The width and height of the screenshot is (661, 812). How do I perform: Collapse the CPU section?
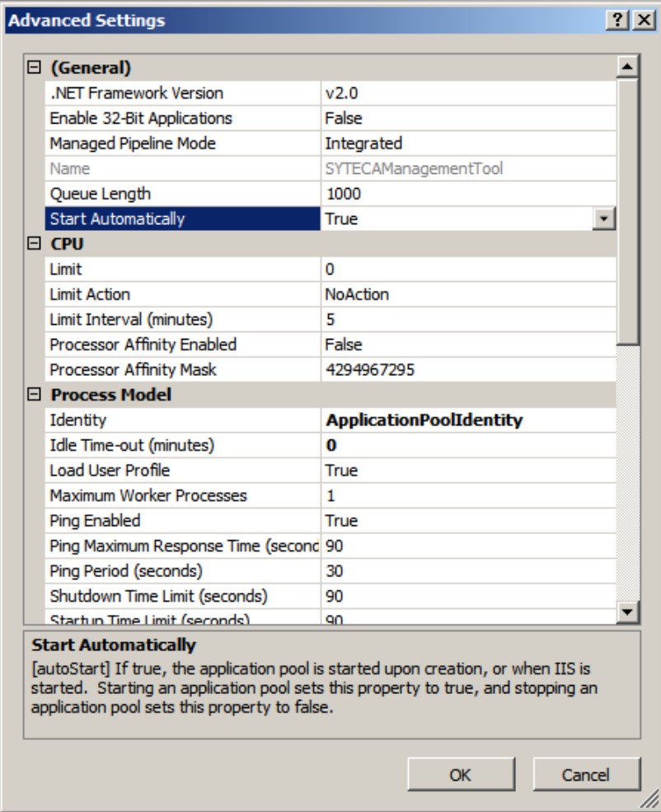pyautogui.click(x=35, y=244)
